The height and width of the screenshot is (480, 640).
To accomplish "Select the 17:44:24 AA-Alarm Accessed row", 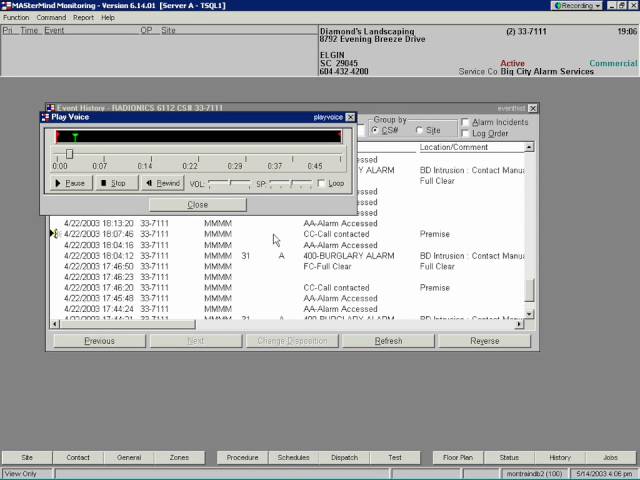I will [x=287, y=309].
